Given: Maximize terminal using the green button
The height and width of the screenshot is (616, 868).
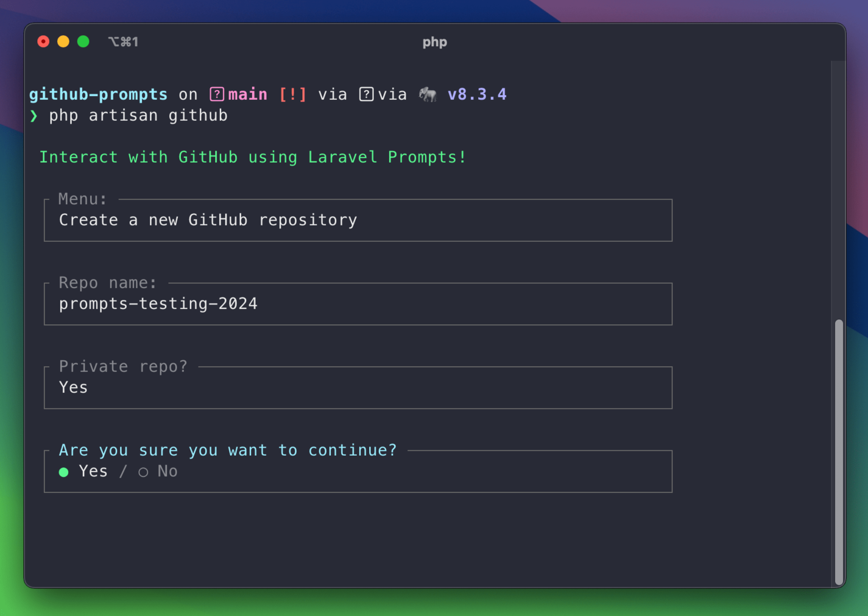Looking at the screenshot, I should (x=83, y=41).
